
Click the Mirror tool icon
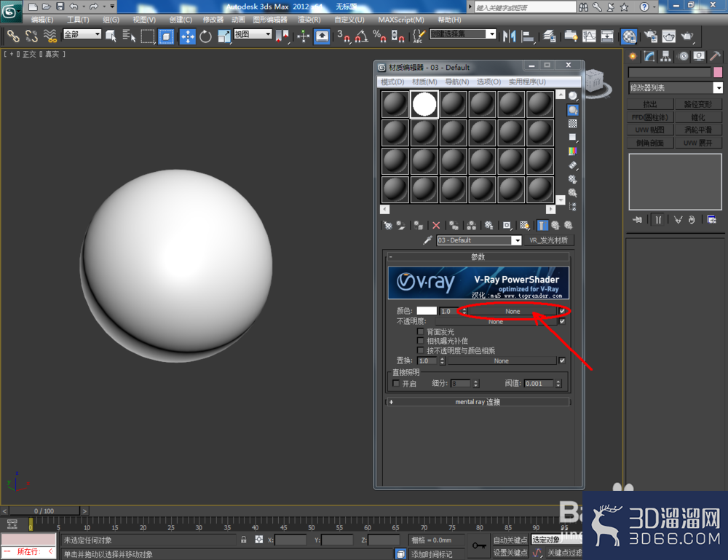click(509, 36)
